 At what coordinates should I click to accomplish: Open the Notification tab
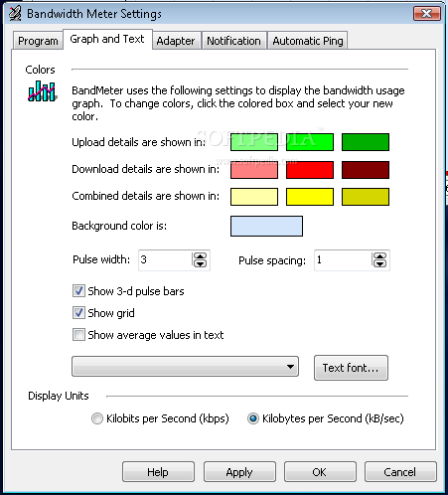click(233, 41)
